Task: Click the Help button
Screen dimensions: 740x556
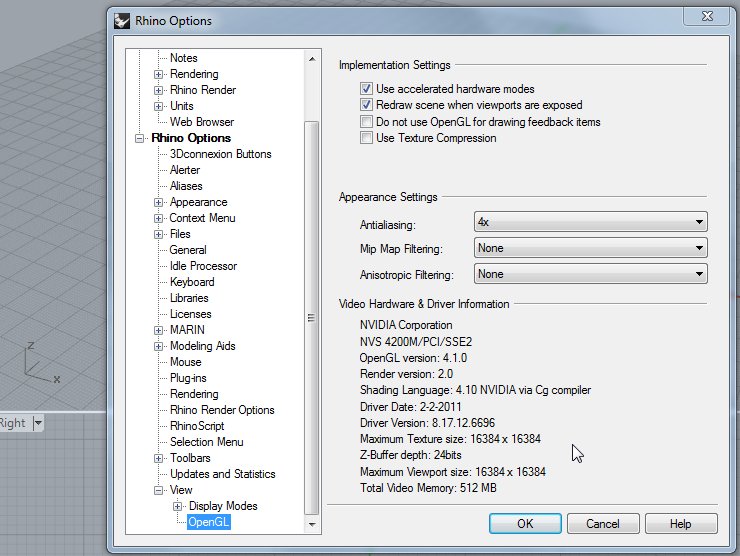Action: (681, 523)
